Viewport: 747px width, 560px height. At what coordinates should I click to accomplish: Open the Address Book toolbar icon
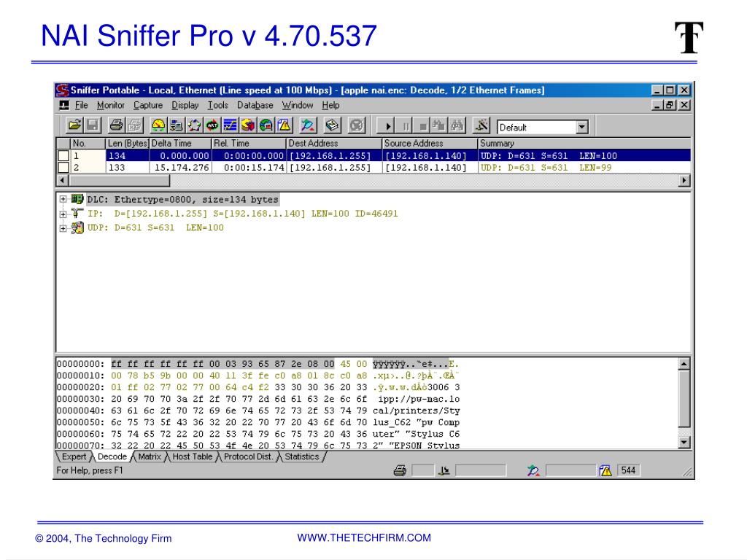[332, 125]
